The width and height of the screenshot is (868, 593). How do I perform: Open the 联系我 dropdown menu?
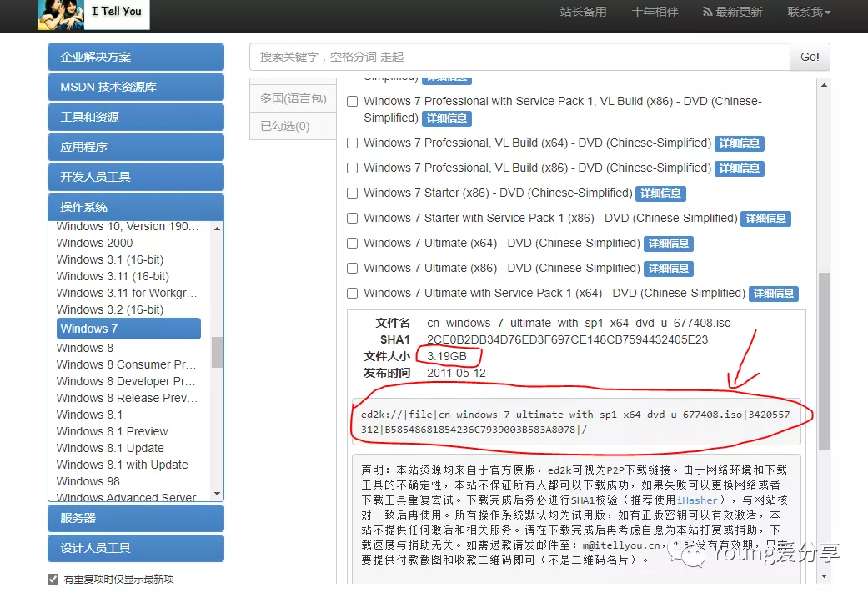coord(809,12)
